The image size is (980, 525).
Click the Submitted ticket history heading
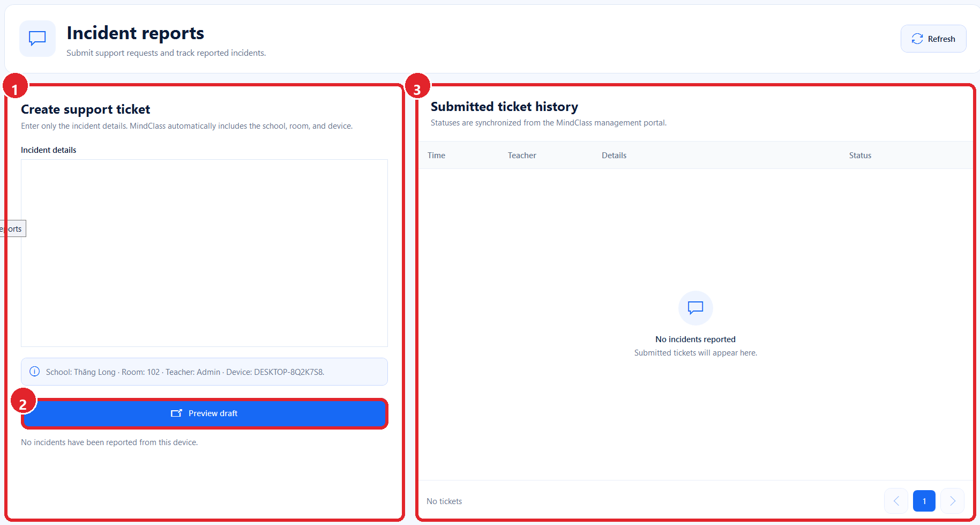504,107
